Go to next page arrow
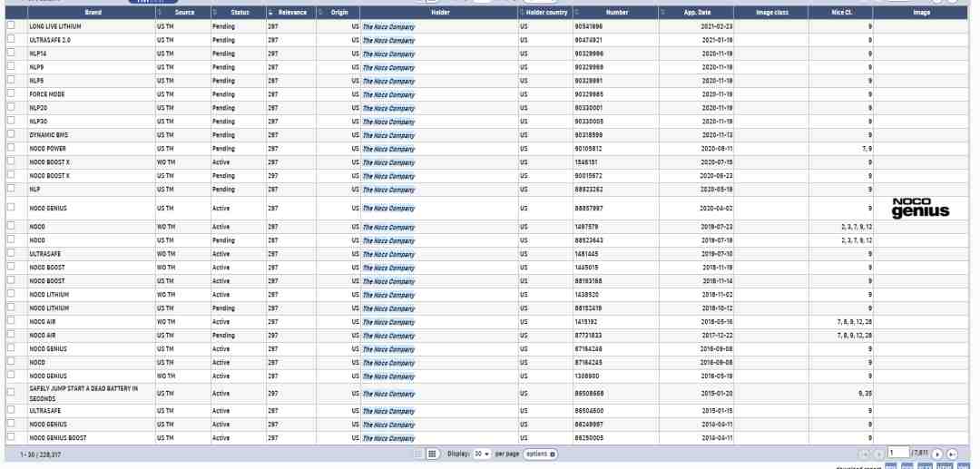The height and width of the screenshot is (469, 980). [936, 454]
